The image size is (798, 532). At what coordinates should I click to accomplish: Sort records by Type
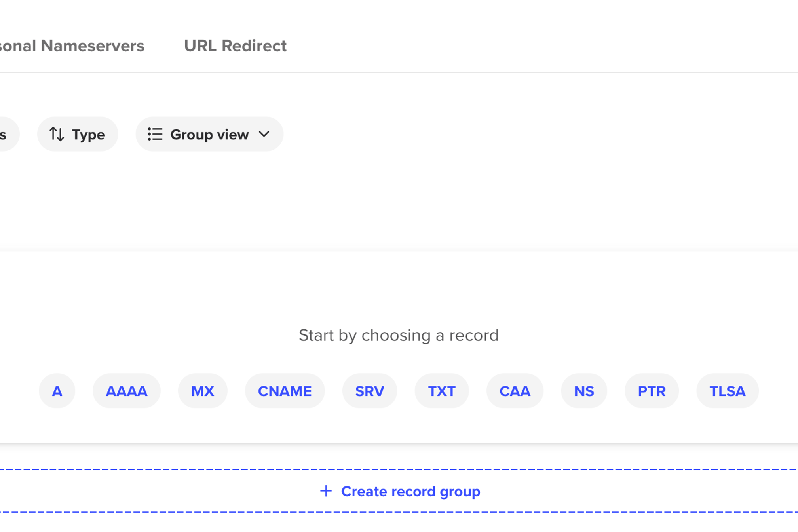coord(78,134)
